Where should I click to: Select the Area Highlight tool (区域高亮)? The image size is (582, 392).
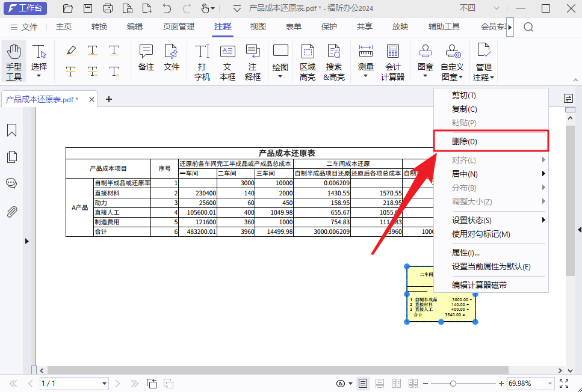point(308,59)
